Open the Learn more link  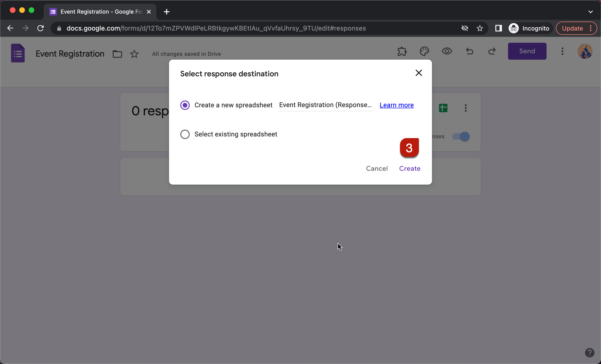click(396, 105)
